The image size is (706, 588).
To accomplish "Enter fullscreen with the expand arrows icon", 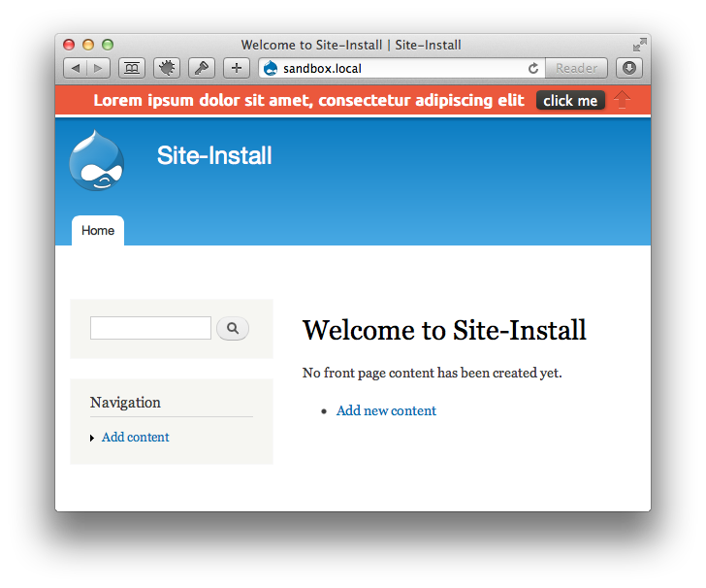I will coord(639,45).
